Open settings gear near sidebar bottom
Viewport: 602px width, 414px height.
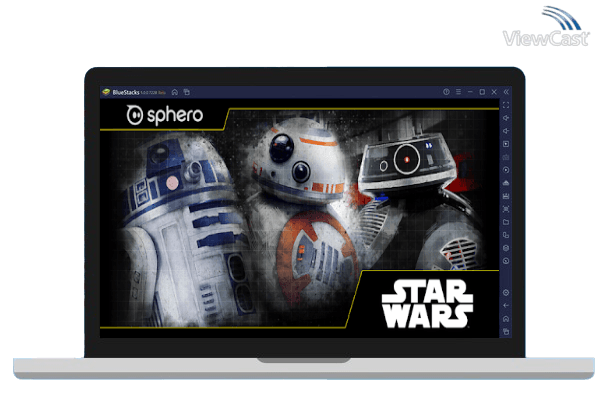506,293
